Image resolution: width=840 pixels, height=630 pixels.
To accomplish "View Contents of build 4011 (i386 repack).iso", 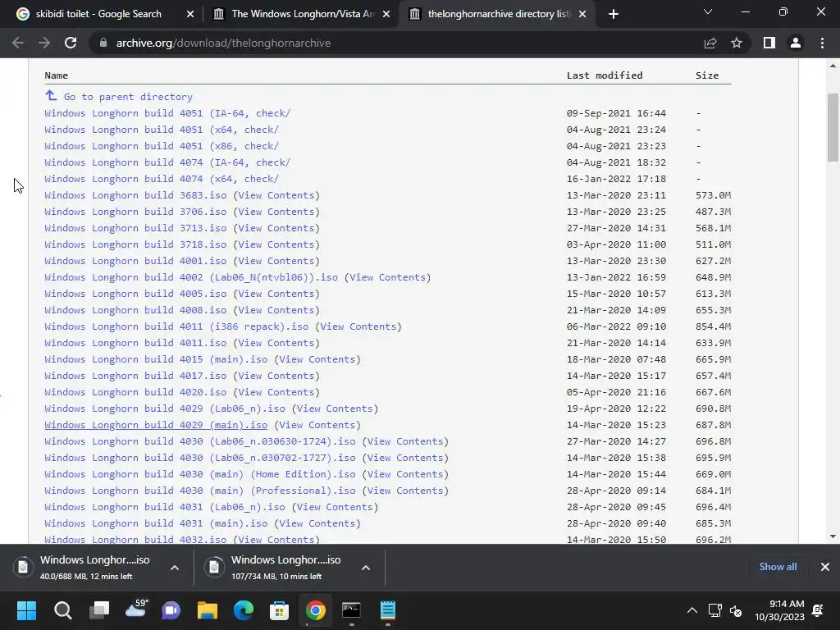I will pyautogui.click(x=358, y=326).
